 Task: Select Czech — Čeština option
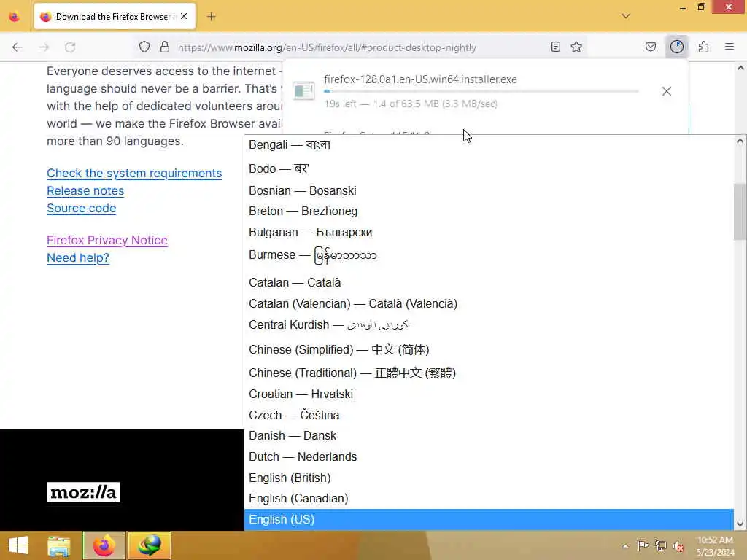(489, 415)
